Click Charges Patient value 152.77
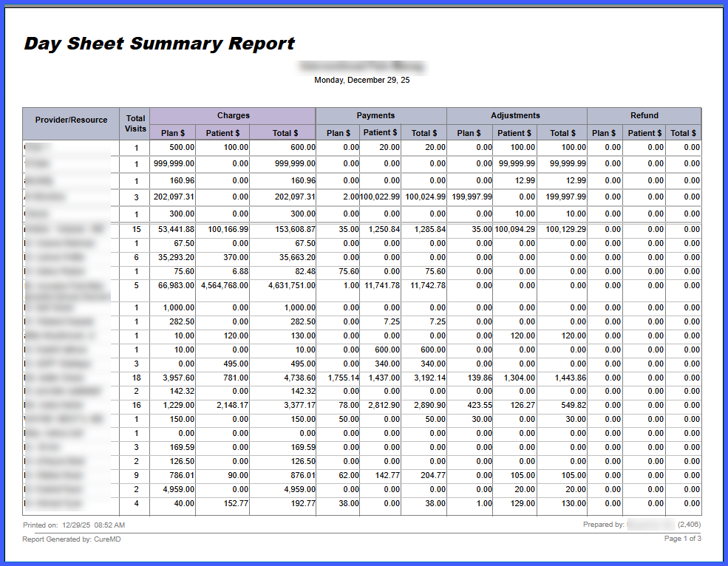This screenshot has height=566, width=728. click(x=237, y=503)
